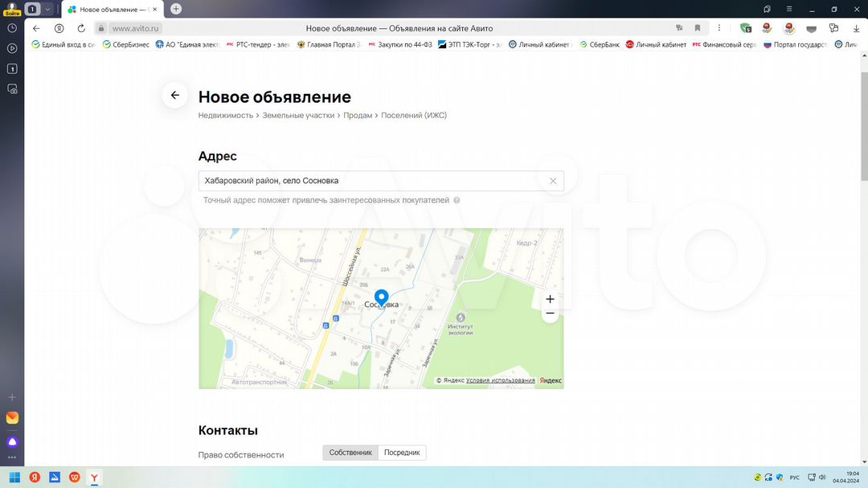Click the address input field
The height and width of the screenshot is (488, 868).
pyautogui.click(x=370, y=181)
